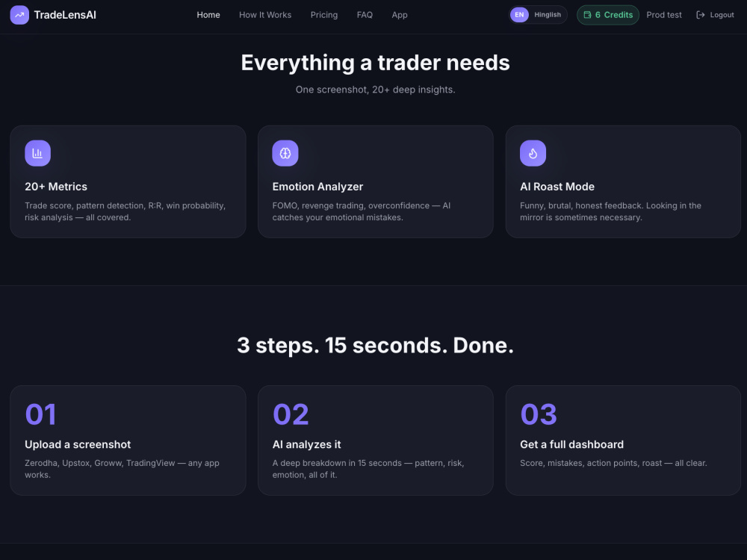Select the 20+ Metrics card title

click(x=56, y=187)
